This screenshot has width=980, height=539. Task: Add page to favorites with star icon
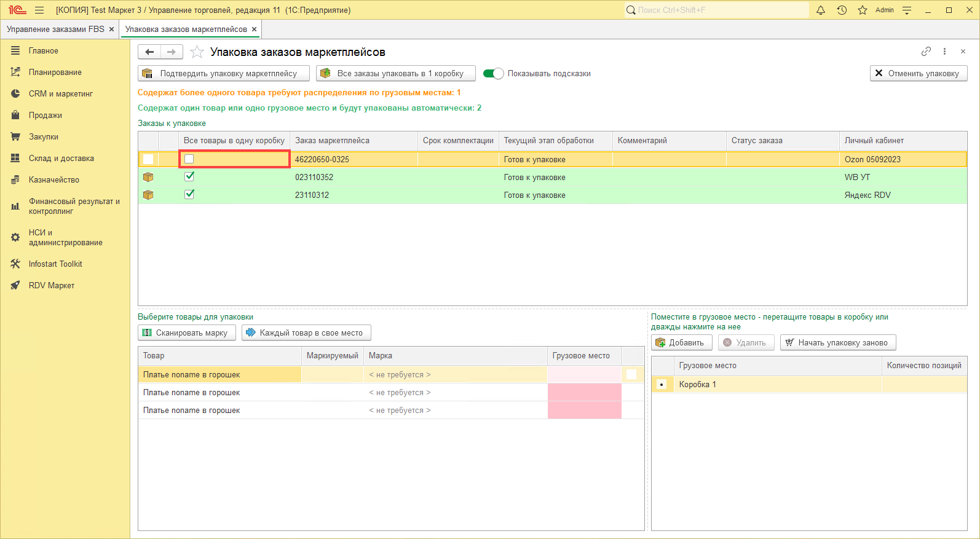point(197,52)
